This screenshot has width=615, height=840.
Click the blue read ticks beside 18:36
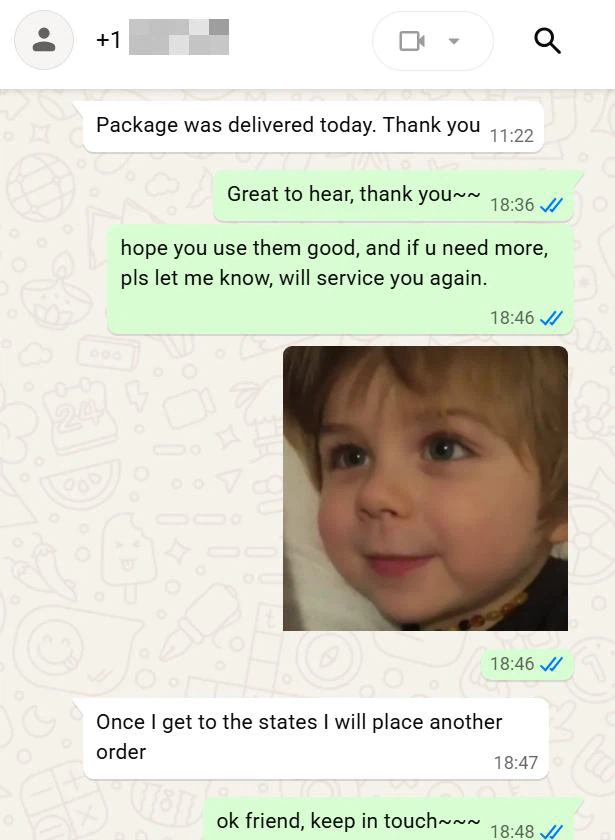tap(551, 205)
